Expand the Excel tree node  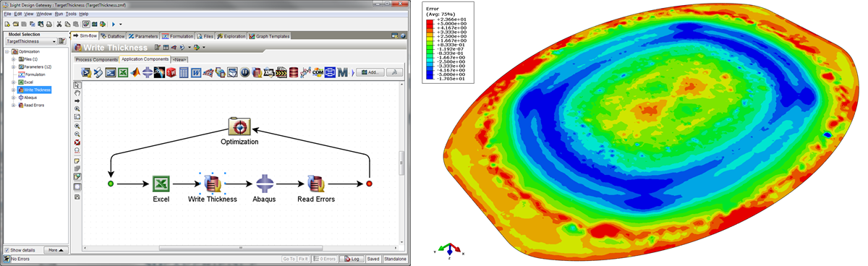click(13, 82)
